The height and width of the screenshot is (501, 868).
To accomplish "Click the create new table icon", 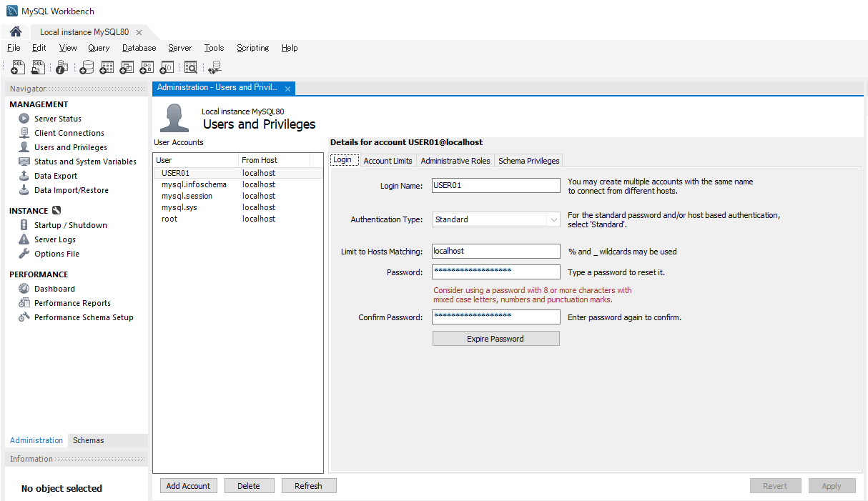I will point(107,67).
